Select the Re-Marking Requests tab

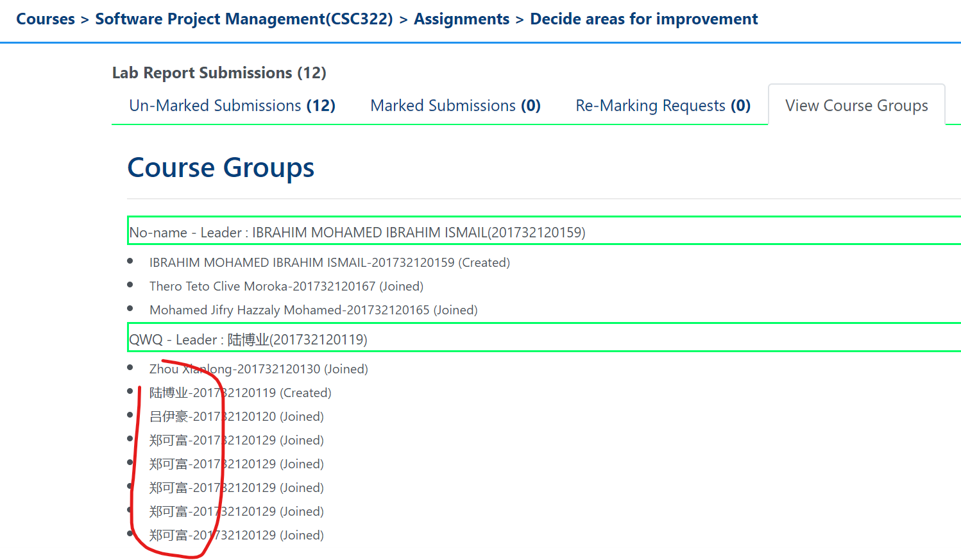(x=663, y=106)
